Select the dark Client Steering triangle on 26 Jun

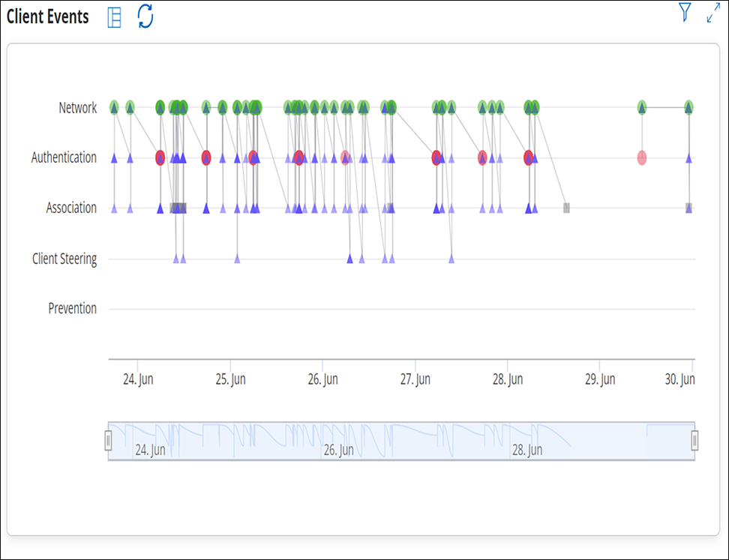click(349, 259)
